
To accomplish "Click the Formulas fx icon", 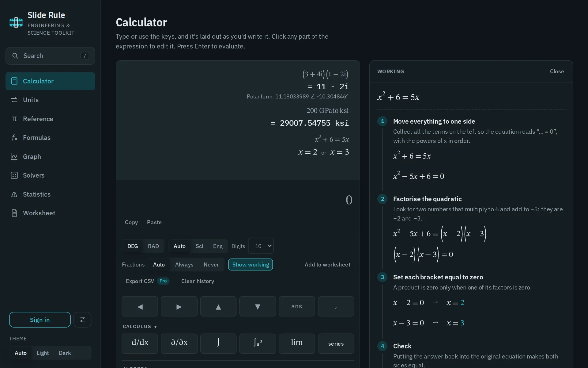I will tap(14, 137).
